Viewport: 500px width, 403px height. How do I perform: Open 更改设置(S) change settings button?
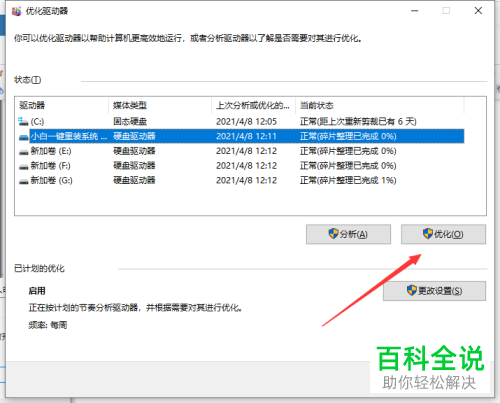tap(434, 291)
